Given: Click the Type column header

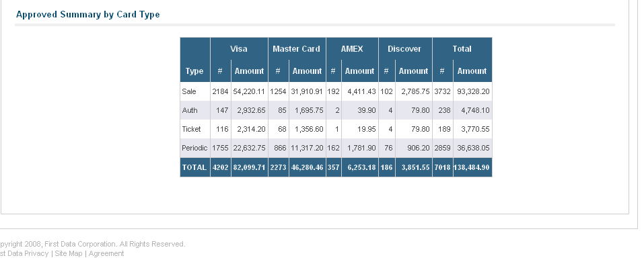Looking at the screenshot, I should coord(194,71).
